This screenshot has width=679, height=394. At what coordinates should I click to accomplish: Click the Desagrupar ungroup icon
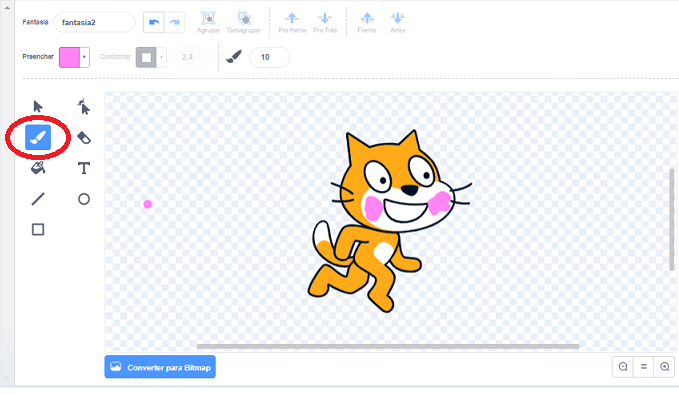[244, 18]
